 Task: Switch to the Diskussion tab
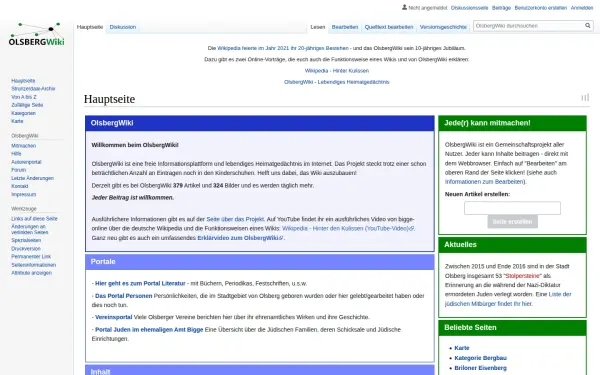(x=123, y=27)
